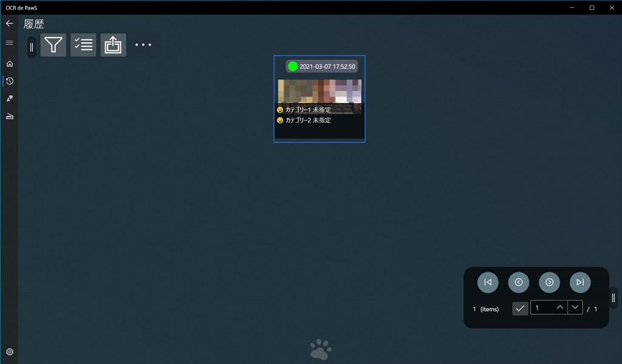This screenshot has height=364, width=622.
Task: Decrease page number with down chevron
Action: (x=575, y=308)
